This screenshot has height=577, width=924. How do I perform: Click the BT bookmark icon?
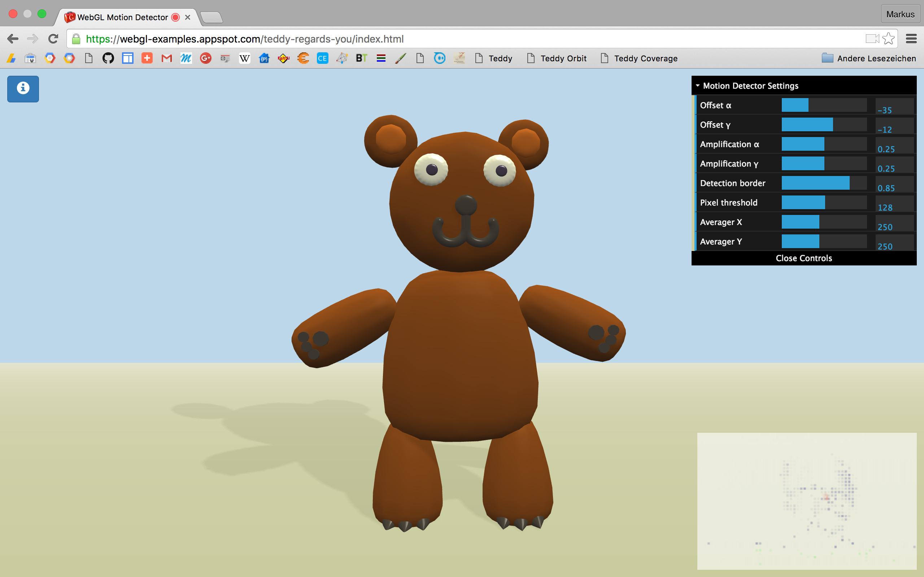pos(361,58)
